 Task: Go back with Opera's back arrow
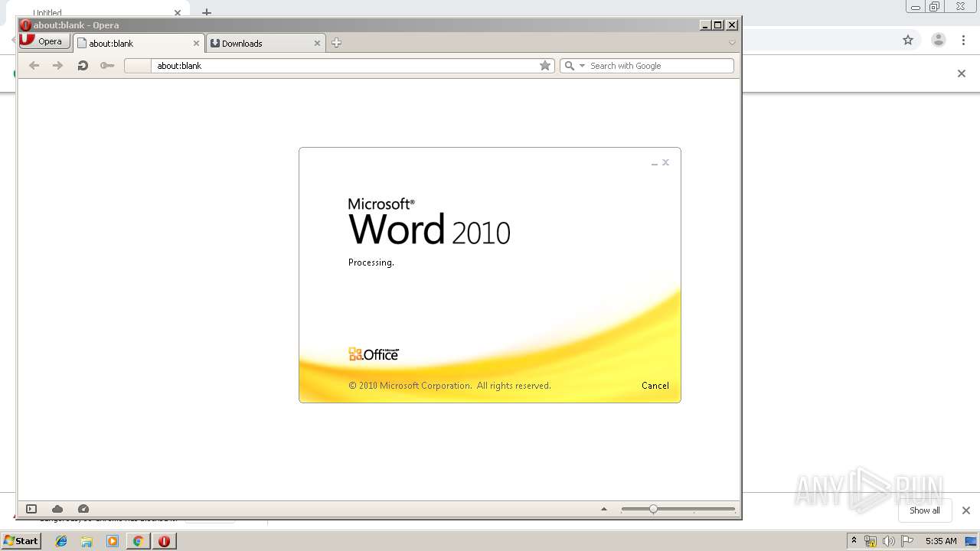(x=34, y=66)
